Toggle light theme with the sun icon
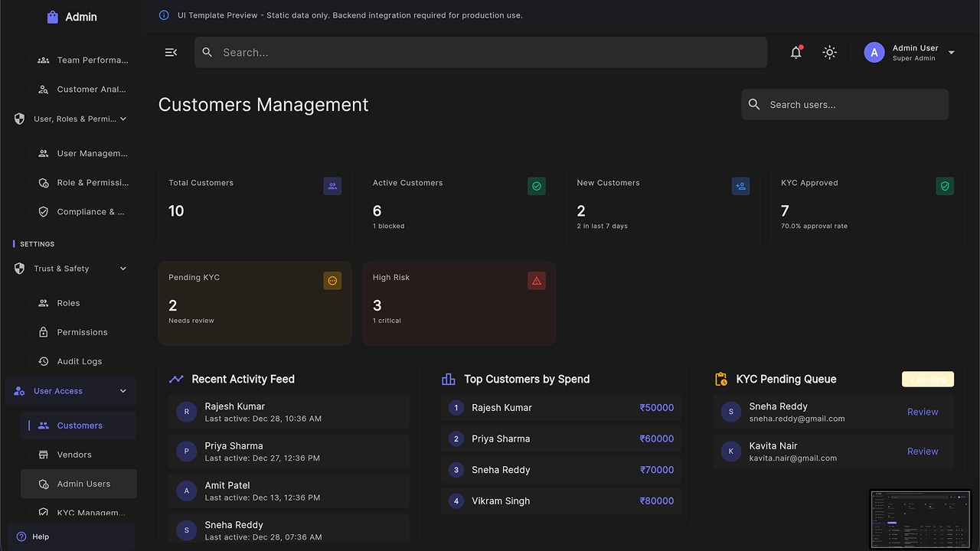The image size is (980, 551). pyautogui.click(x=830, y=52)
